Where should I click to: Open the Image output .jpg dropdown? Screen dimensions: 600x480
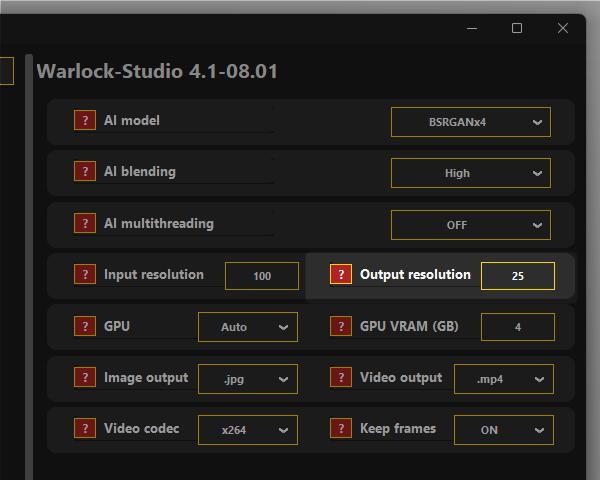pos(248,379)
